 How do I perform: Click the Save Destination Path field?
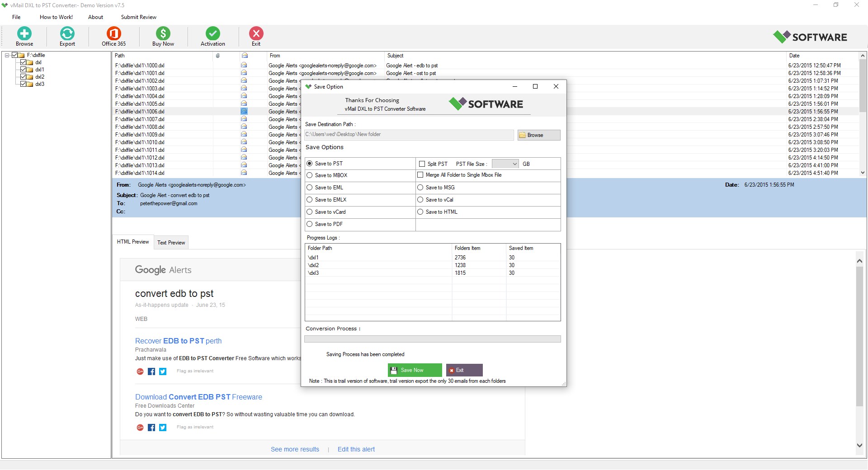(409, 135)
